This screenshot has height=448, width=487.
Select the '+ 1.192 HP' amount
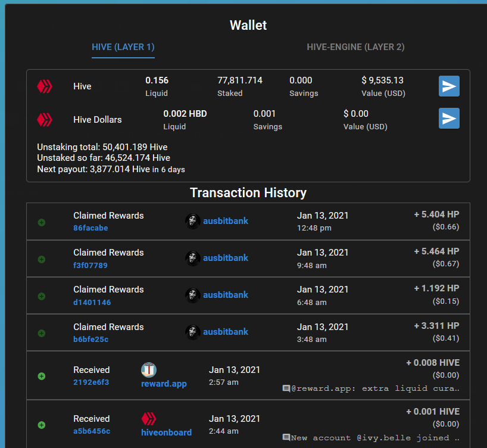point(436,288)
